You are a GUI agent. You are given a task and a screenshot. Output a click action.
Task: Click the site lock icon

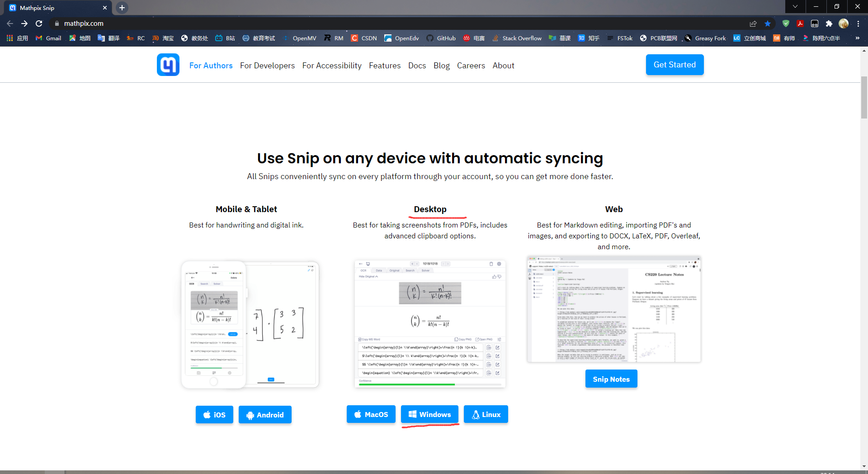tap(57, 24)
